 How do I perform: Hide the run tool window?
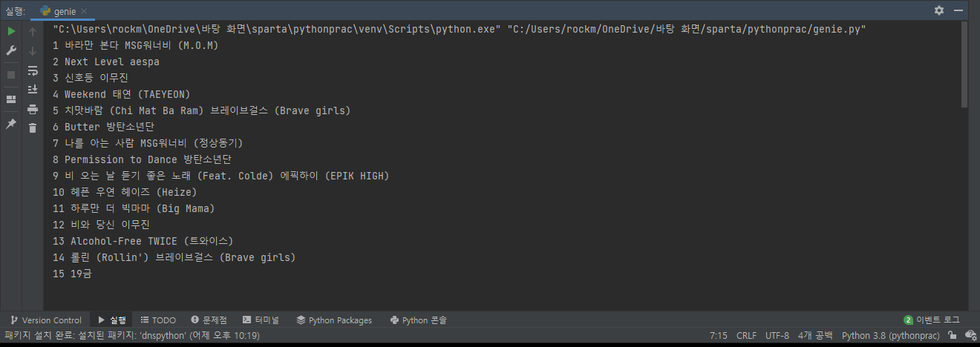tap(960, 10)
